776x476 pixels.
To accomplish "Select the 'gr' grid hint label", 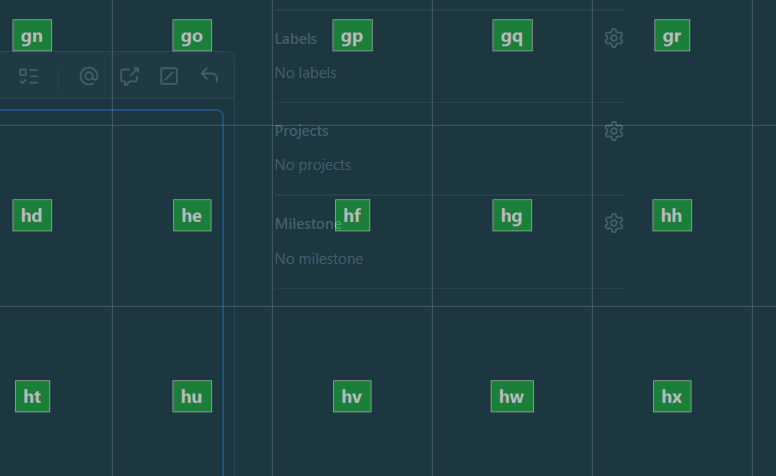I will click(672, 36).
